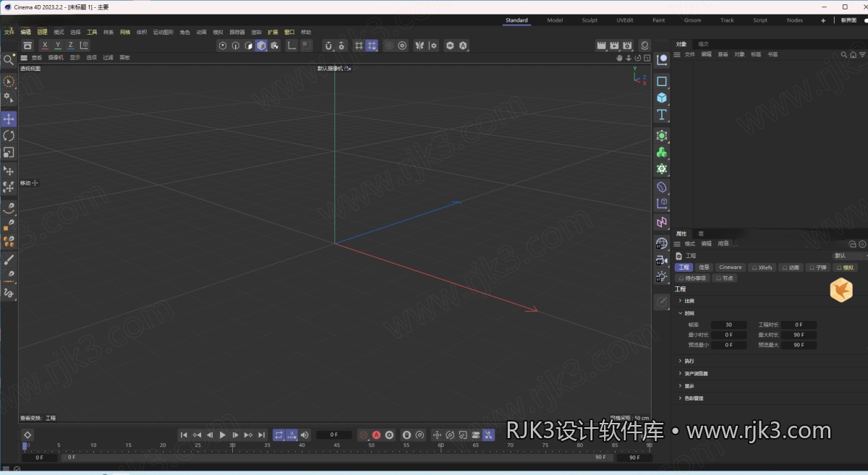Image resolution: width=868 pixels, height=475 pixels.
Task: Click the current frame field 0 F
Action: click(x=333, y=435)
